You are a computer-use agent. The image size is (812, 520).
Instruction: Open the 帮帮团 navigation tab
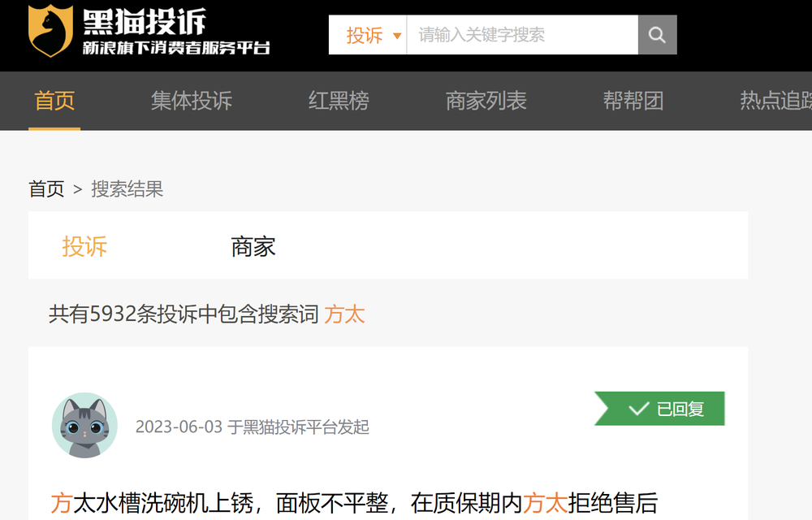click(x=633, y=101)
